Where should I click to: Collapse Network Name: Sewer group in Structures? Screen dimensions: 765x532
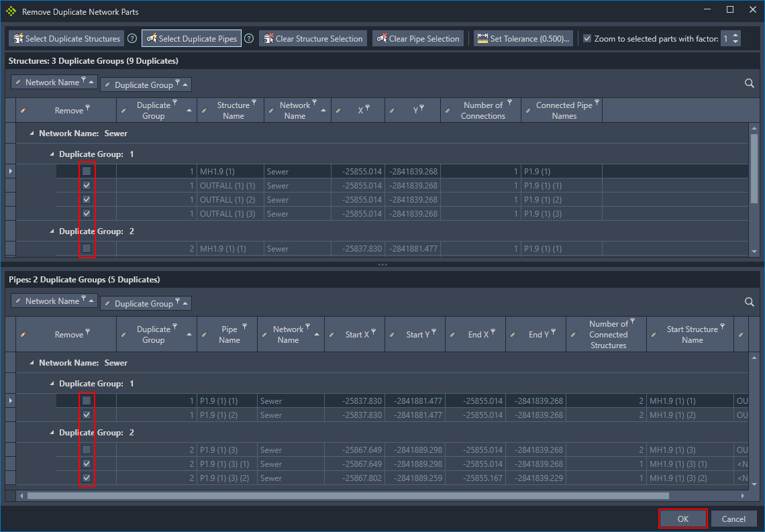(32, 133)
